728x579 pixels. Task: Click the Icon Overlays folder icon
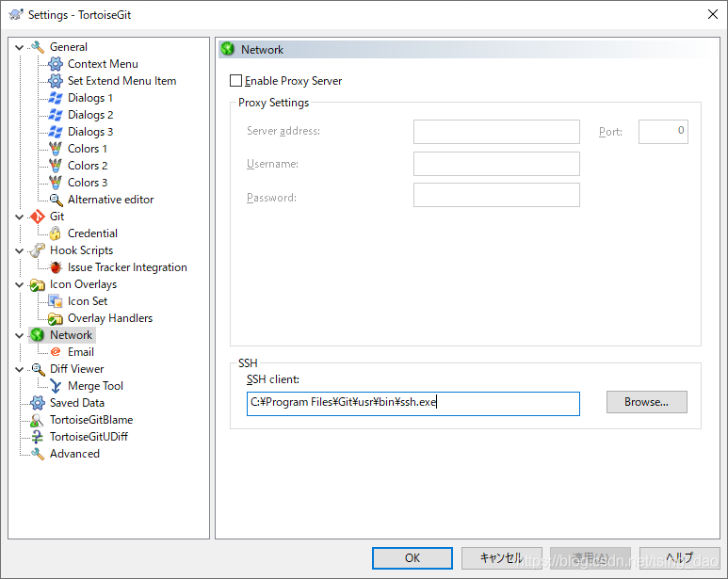(x=37, y=284)
